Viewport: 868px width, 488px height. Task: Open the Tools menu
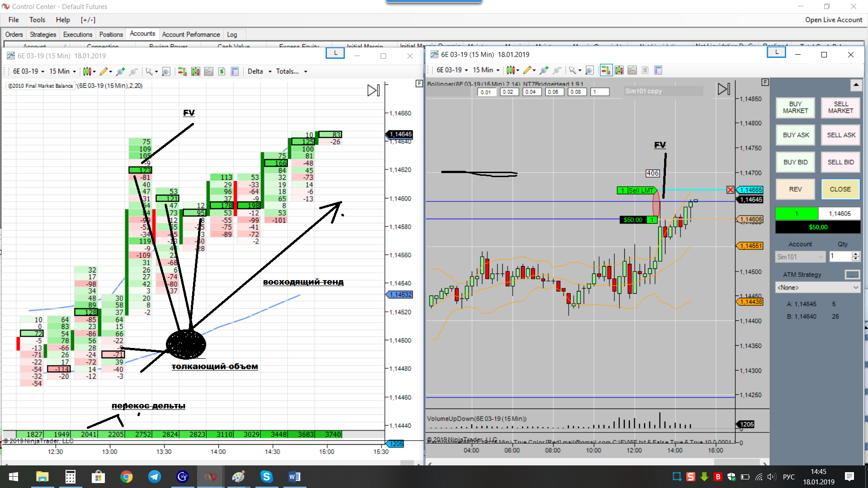coord(37,20)
